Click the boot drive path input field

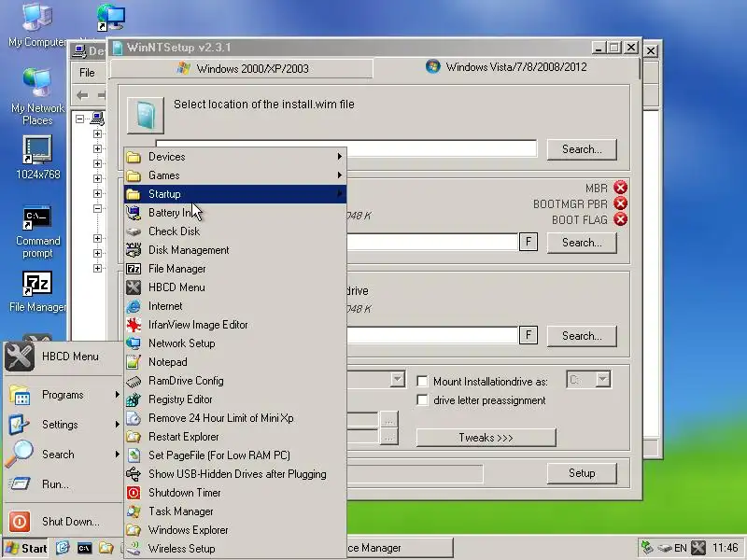(432, 242)
